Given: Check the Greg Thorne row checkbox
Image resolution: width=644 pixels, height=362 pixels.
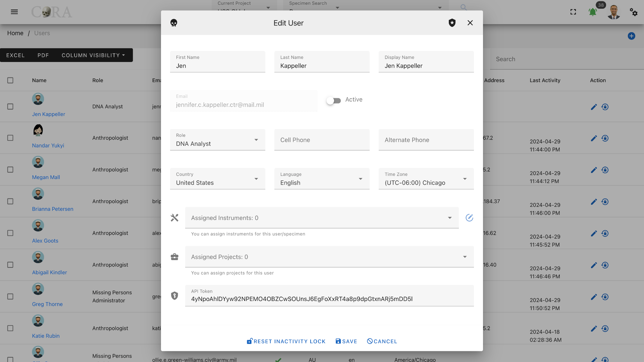Looking at the screenshot, I should (10, 297).
